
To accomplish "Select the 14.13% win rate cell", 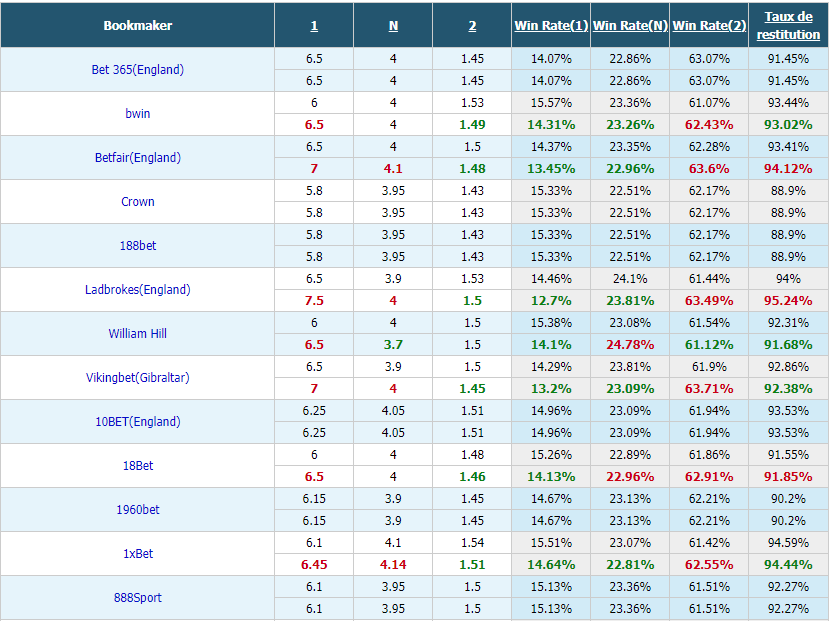I will pyautogui.click(x=551, y=476).
